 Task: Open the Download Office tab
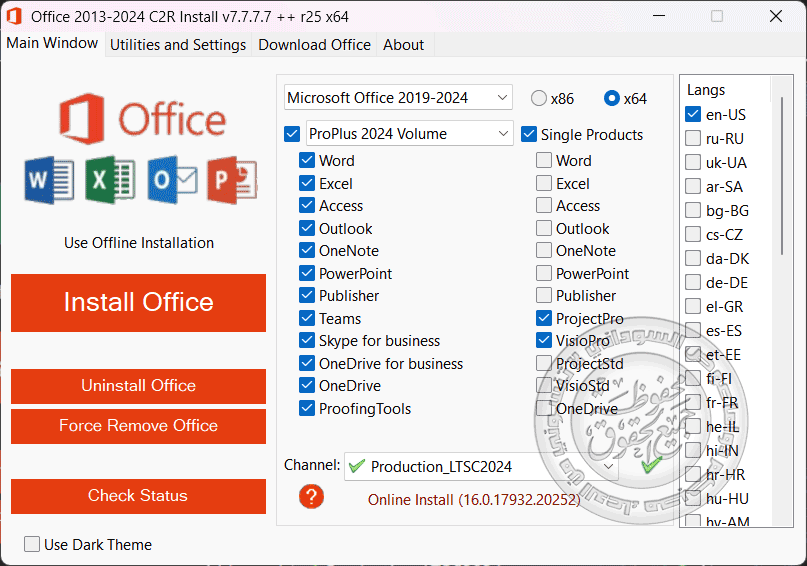click(314, 45)
